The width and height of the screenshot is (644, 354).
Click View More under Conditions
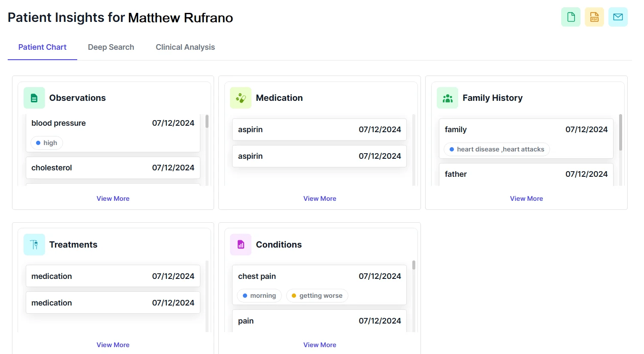pos(320,345)
